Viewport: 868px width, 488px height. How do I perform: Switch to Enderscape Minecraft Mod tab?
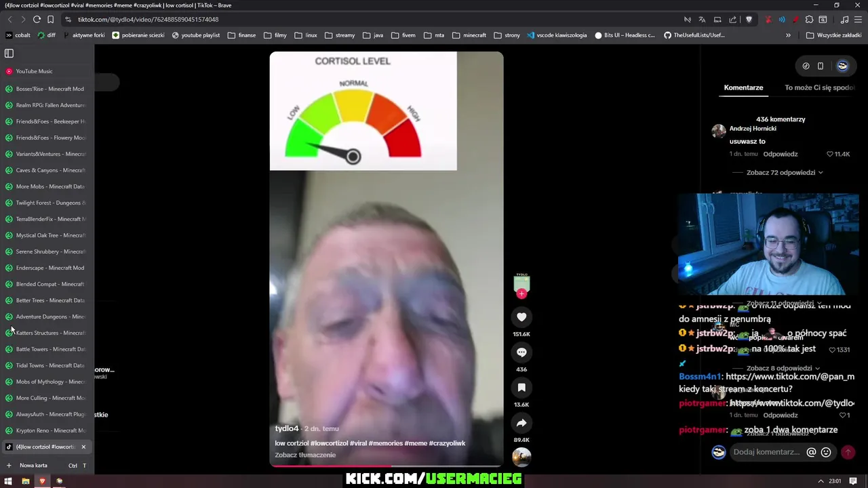tap(47, 268)
